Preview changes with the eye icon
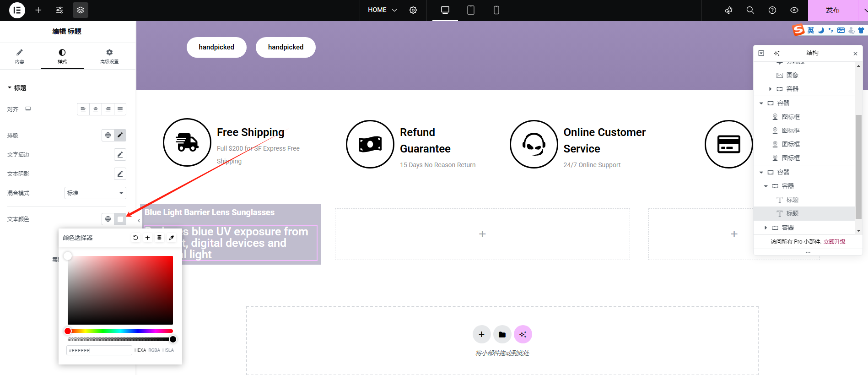This screenshot has width=868, height=375. click(x=794, y=10)
